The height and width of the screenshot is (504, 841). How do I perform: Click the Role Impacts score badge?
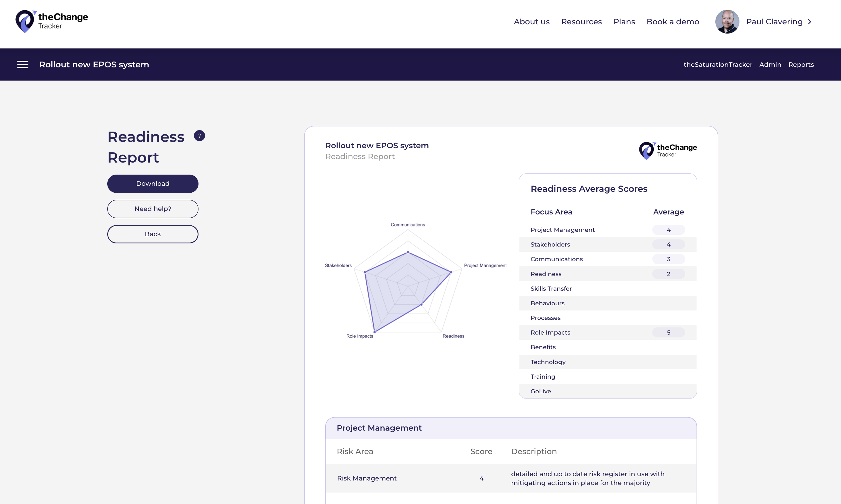[668, 333]
